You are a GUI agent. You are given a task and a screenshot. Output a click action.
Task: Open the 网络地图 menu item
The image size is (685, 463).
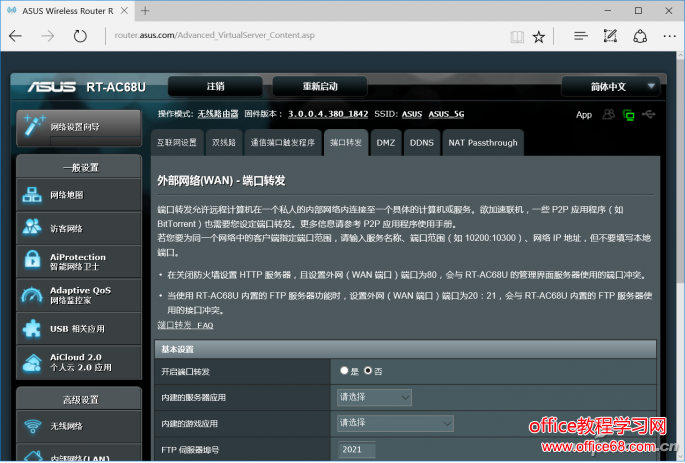pos(79,195)
